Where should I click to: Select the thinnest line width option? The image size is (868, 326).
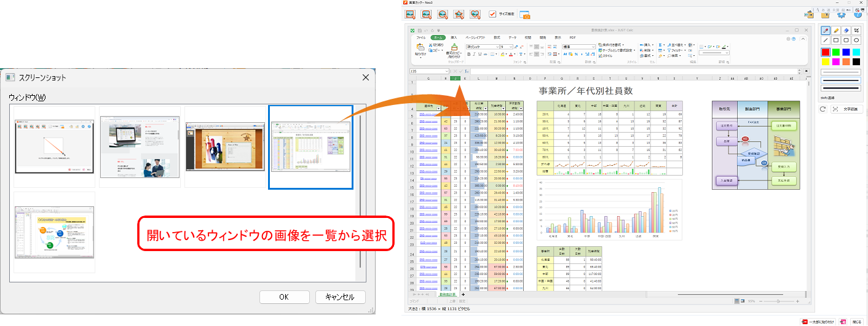point(840,72)
